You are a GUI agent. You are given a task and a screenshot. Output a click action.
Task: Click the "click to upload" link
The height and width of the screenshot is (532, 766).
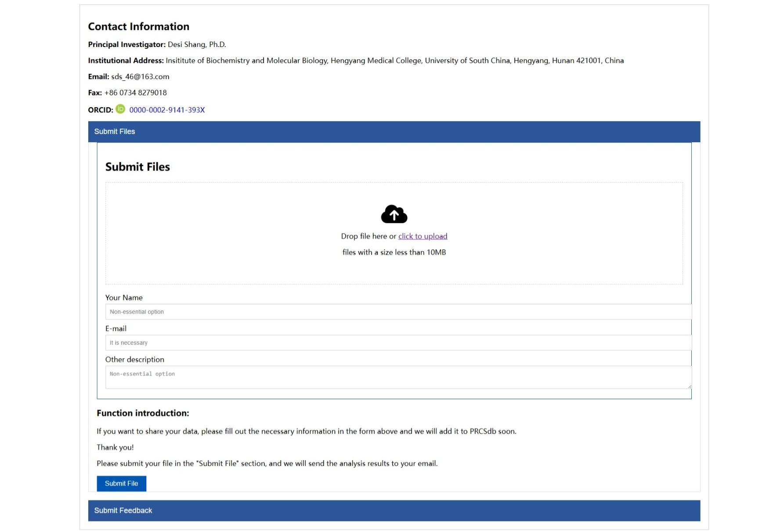tap(423, 236)
